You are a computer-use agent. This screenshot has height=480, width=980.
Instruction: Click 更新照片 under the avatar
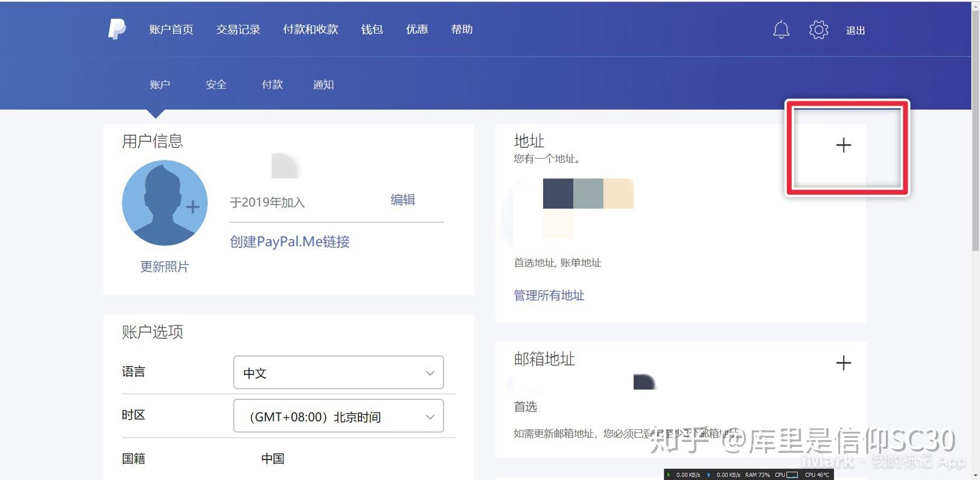165,267
